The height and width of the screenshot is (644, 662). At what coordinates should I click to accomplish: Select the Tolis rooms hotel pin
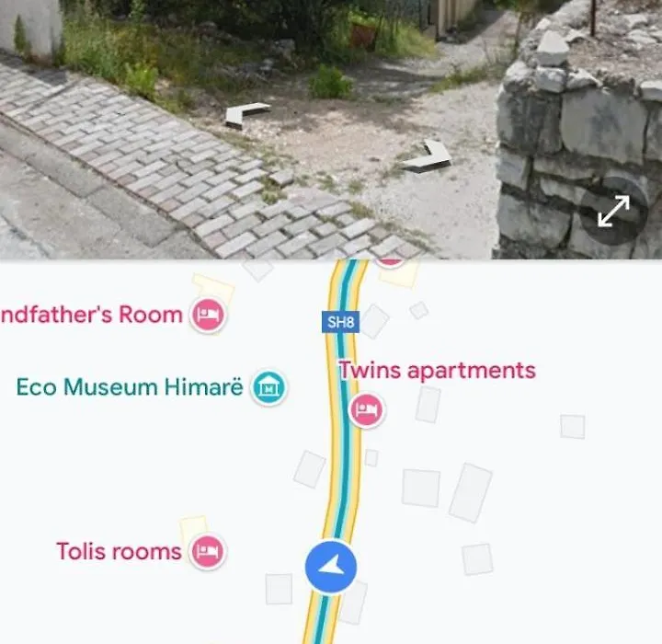point(207,551)
